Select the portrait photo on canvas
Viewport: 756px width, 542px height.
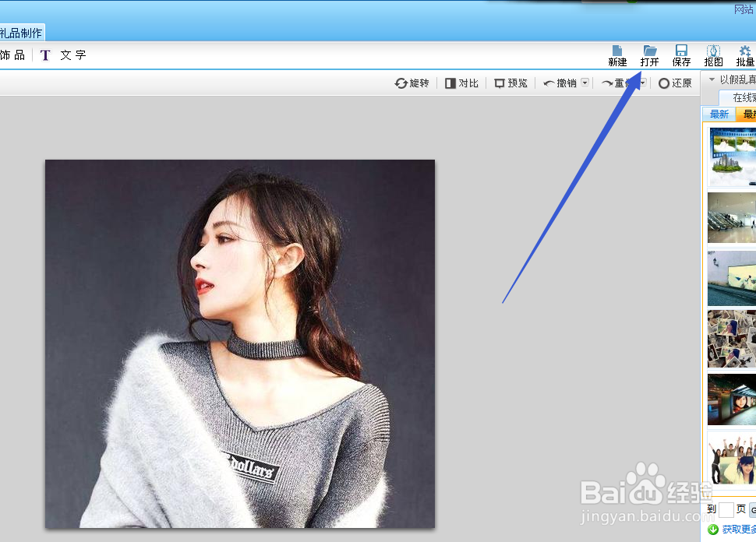pyautogui.click(x=240, y=343)
